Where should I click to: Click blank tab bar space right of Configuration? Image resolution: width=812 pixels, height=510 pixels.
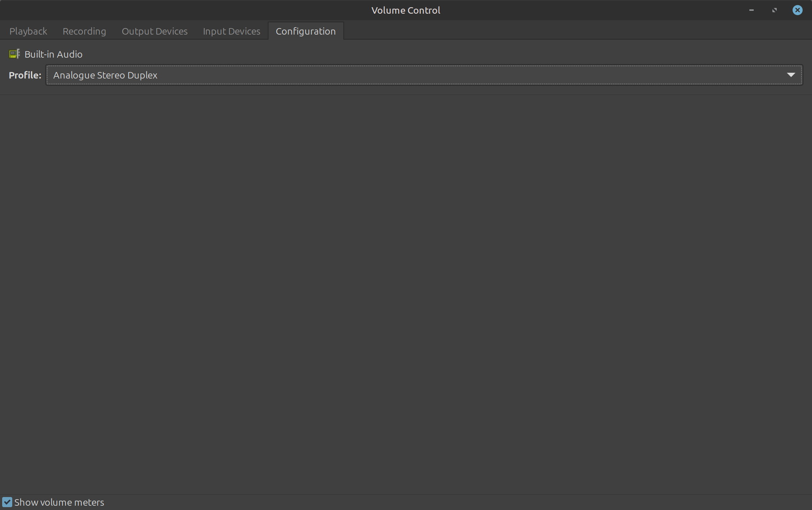pos(576,31)
